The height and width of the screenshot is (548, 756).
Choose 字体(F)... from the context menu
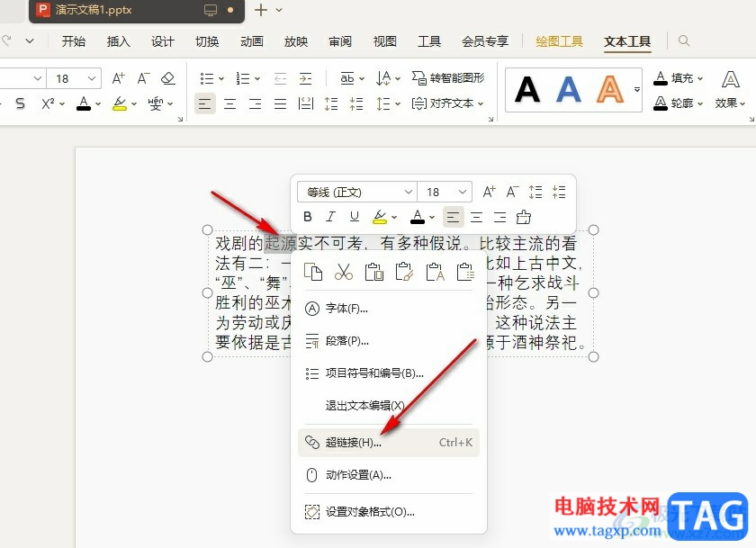point(389,309)
